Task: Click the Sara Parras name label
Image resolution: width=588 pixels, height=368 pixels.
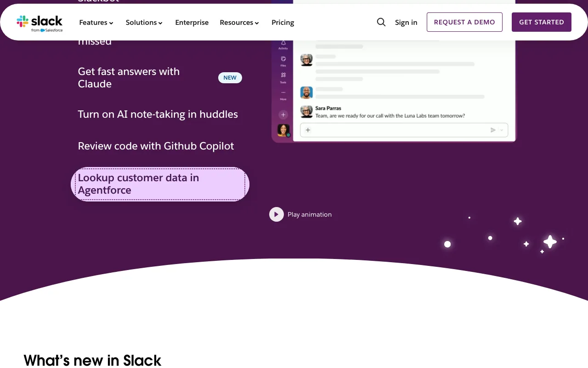Action: tap(328, 109)
